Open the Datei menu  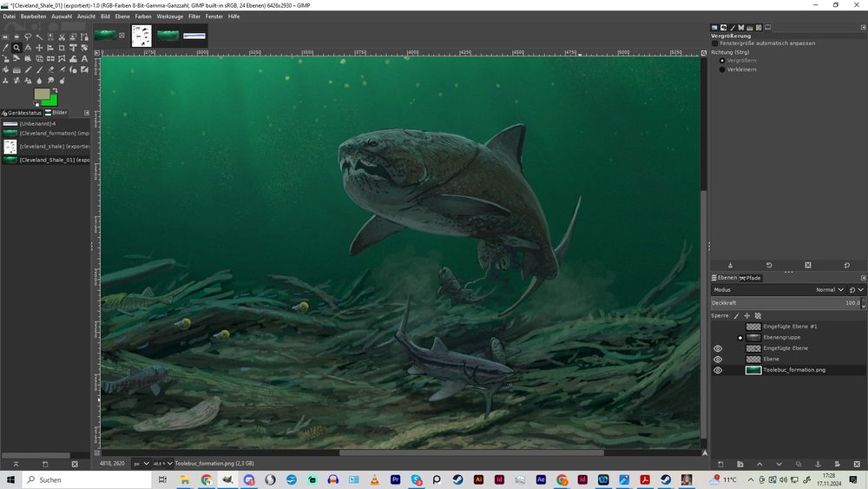(10, 17)
